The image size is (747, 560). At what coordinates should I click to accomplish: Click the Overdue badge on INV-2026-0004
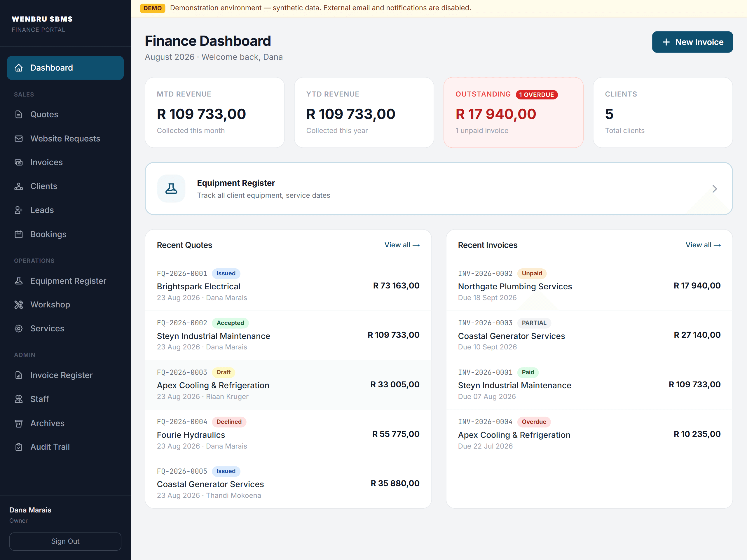534,422
